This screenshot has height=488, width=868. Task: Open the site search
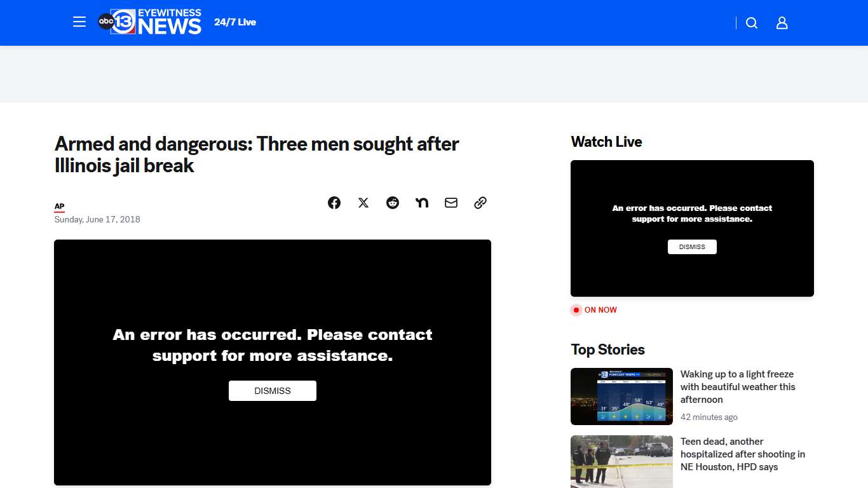pyautogui.click(x=752, y=23)
